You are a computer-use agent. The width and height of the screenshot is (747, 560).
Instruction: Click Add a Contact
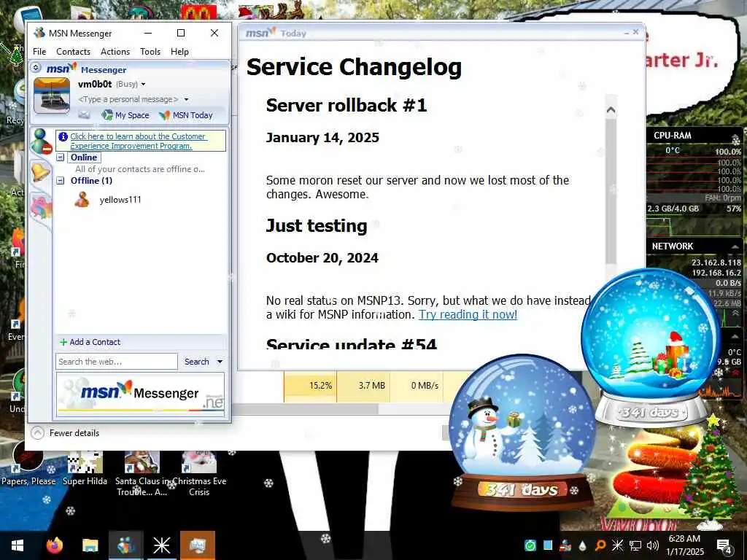coord(90,342)
